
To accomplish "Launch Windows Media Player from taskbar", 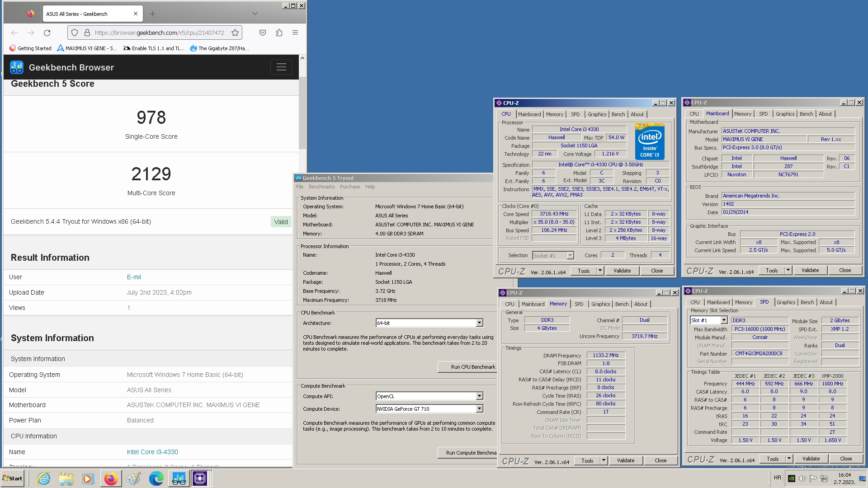I will tap(88, 479).
